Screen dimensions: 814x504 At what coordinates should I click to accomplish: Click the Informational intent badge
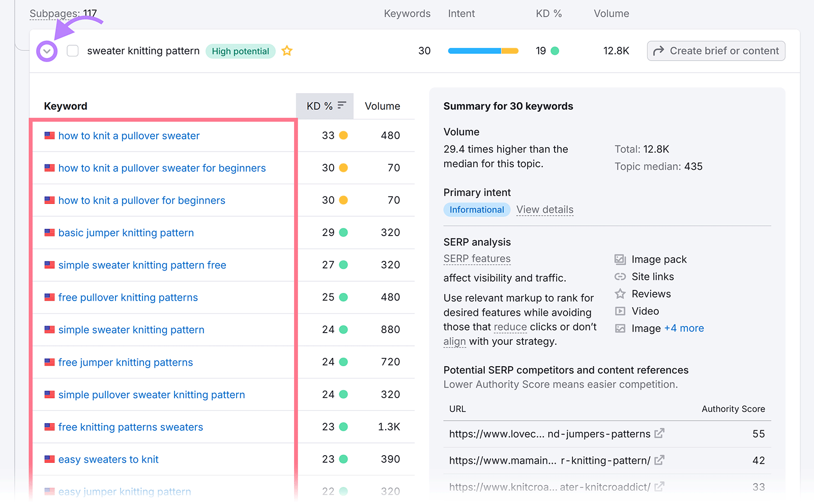coord(476,210)
